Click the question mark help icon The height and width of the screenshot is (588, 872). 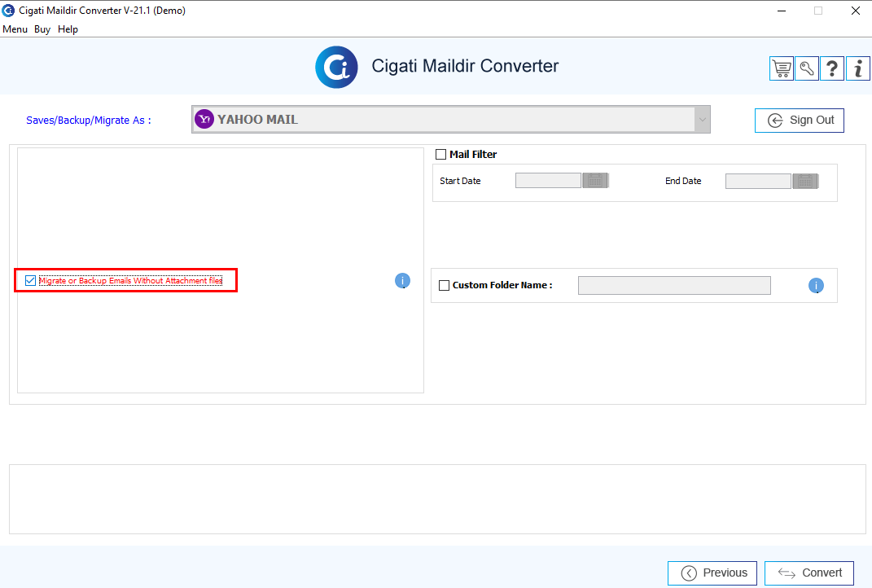(832, 69)
